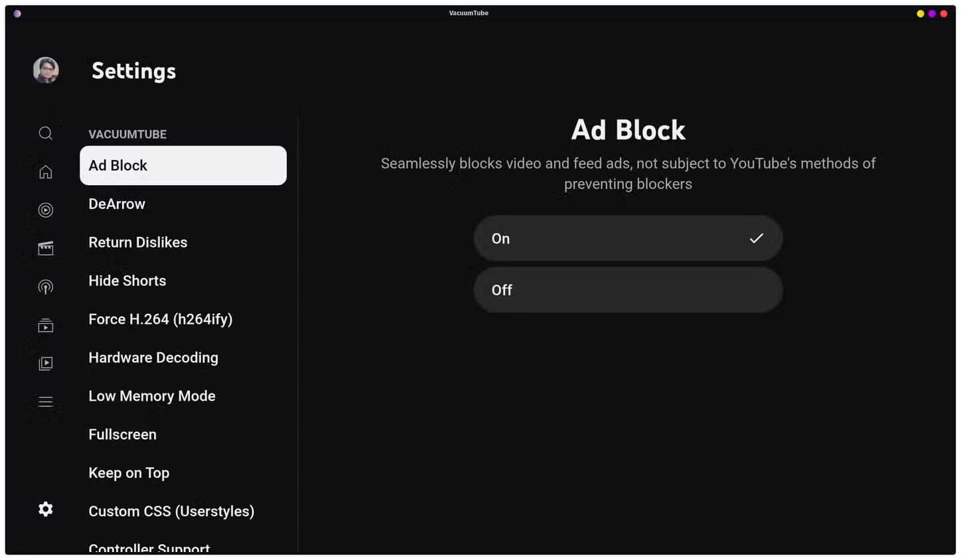
Task: Open the Subscriptions icon
Action: pos(45,324)
